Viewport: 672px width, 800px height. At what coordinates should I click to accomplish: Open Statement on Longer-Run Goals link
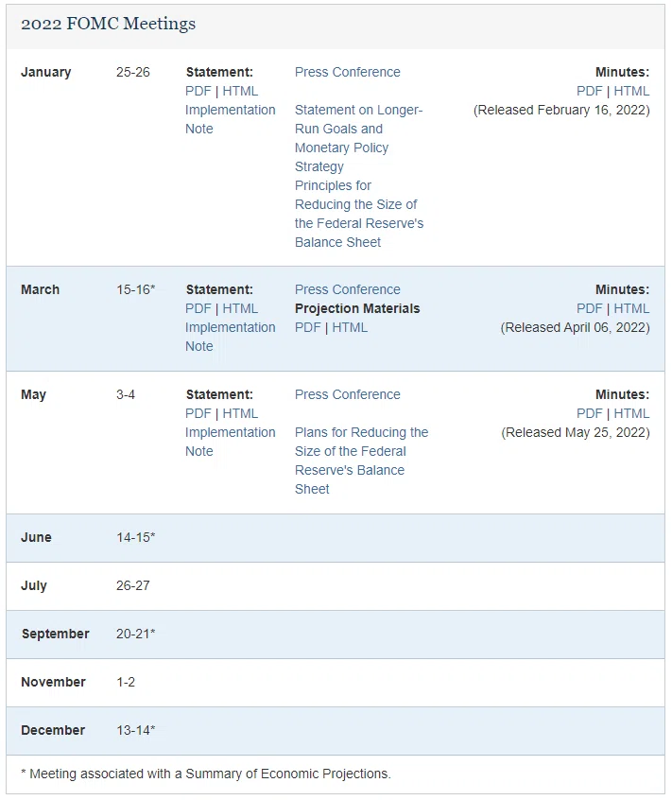(358, 138)
